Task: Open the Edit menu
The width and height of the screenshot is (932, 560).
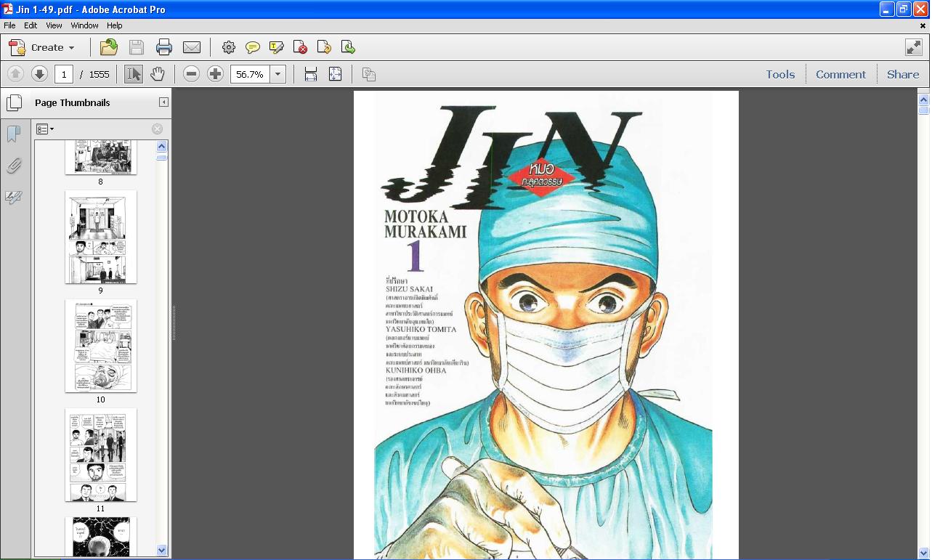Action: 31,25
